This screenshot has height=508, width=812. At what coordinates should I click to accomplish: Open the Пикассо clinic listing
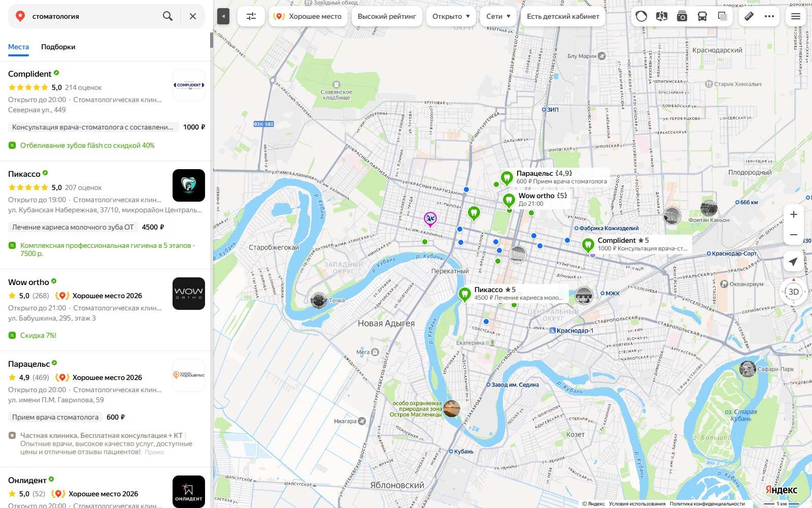[24, 174]
